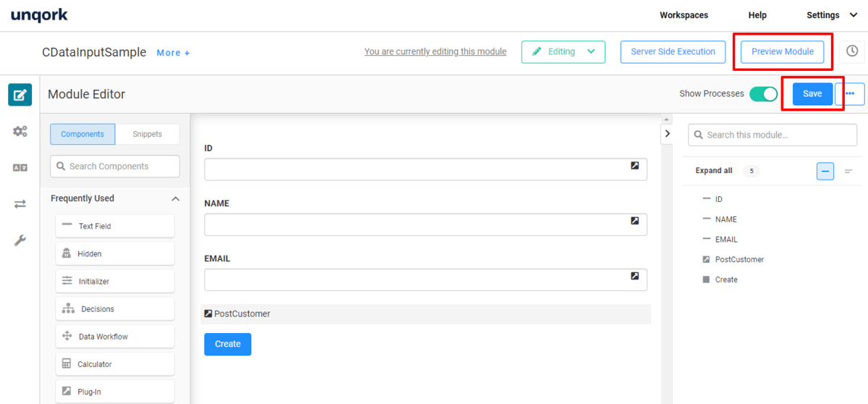Select PostCustomer in the module outline
Image resolution: width=868 pixels, height=404 pixels.
coord(739,259)
